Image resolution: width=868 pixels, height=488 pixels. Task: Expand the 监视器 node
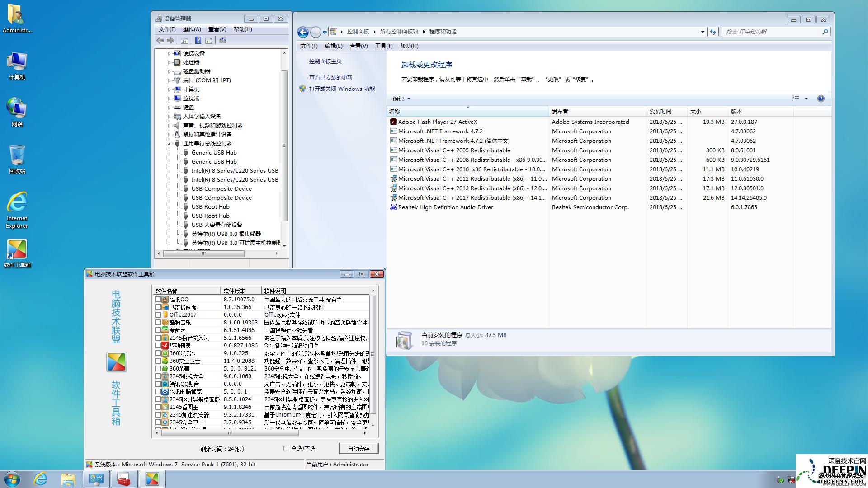pos(170,99)
